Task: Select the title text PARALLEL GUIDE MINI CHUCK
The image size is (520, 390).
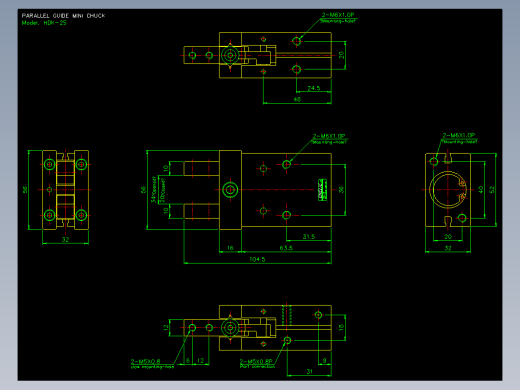Action: click(63, 16)
